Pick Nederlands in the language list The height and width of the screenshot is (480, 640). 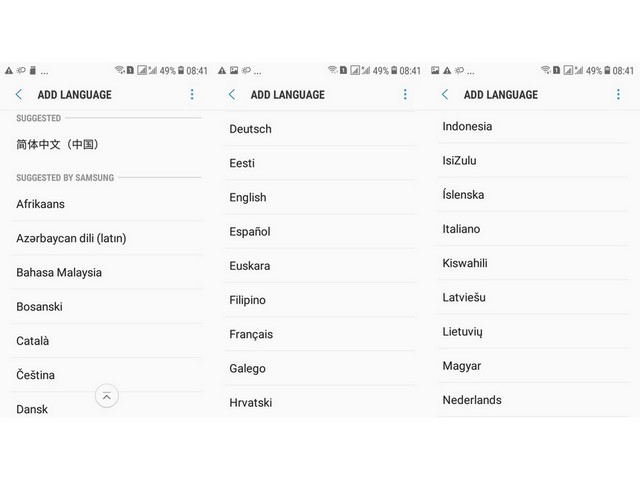(x=472, y=400)
